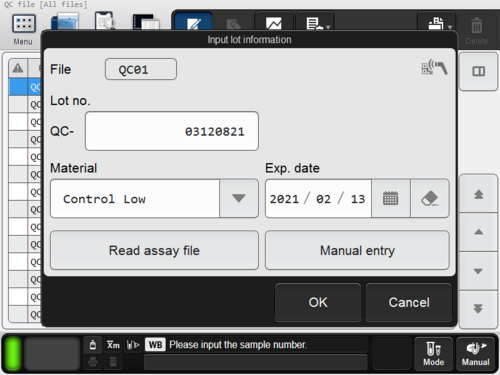This screenshot has width=500, height=375.
Task: Jump to top with double up arrow
Action: coord(478,194)
